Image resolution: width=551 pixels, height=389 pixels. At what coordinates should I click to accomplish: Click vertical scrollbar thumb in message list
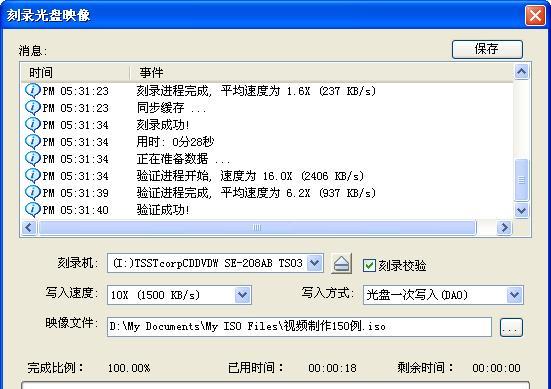pyautogui.click(x=521, y=180)
